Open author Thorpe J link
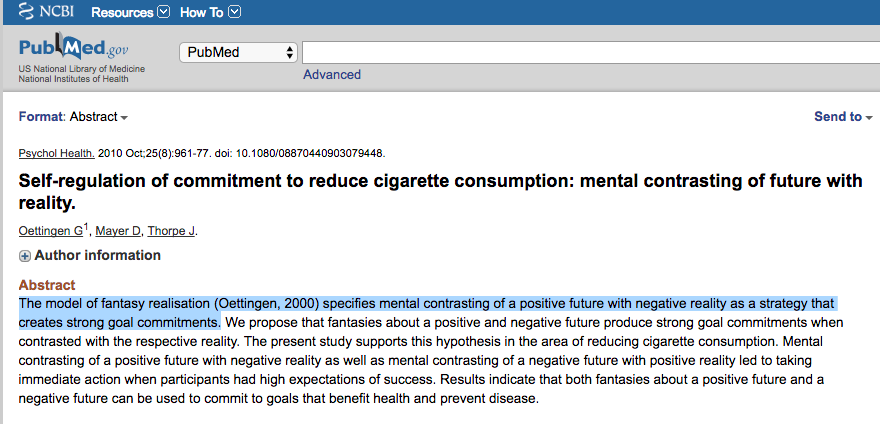 pyautogui.click(x=171, y=231)
